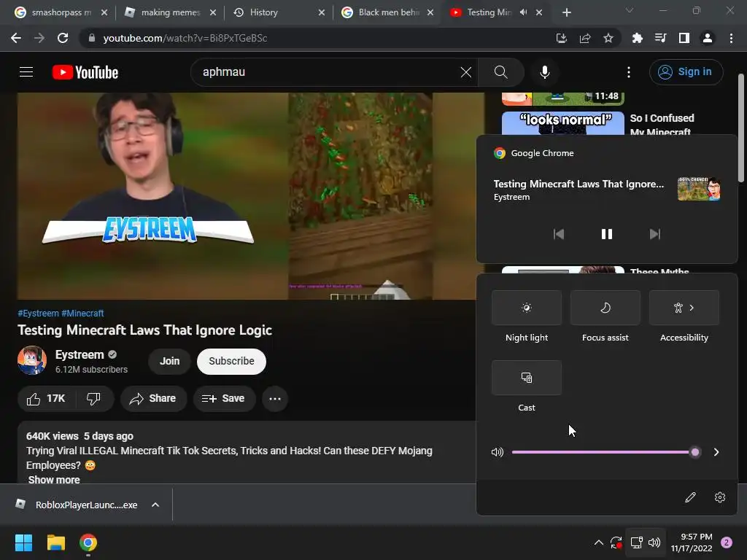Screen dimensions: 747x560
Task: Toggle Focus assist quick setting
Action: [605, 308]
